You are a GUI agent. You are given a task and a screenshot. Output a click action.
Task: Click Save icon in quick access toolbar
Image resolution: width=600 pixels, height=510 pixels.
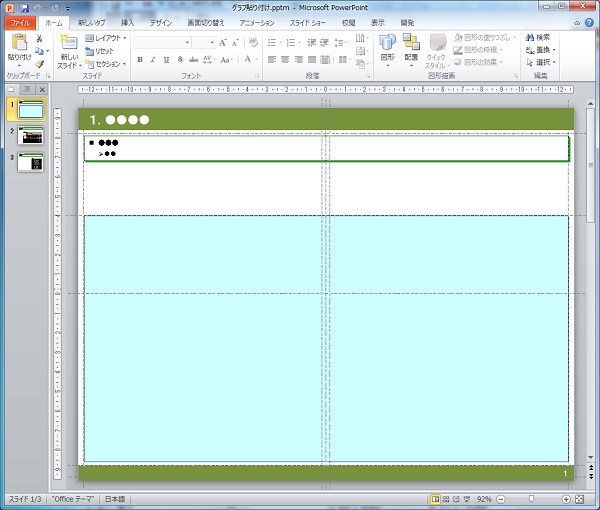point(25,8)
